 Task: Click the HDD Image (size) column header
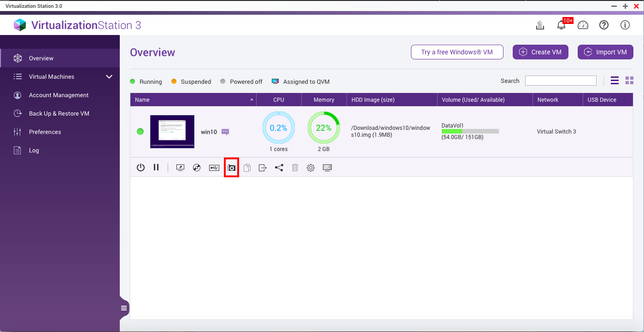tap(392, 99)
